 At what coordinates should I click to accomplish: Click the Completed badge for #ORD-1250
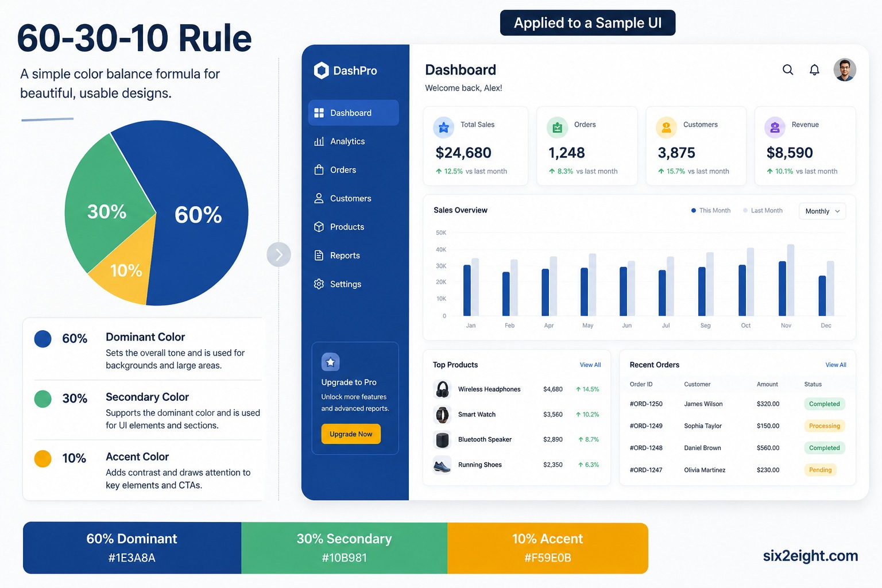(825, 404)
